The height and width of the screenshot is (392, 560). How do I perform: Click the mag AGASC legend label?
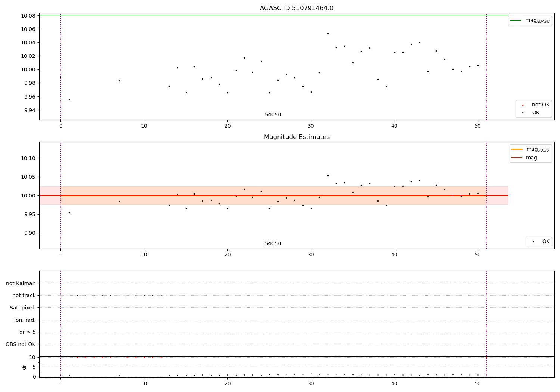(537, 21)
